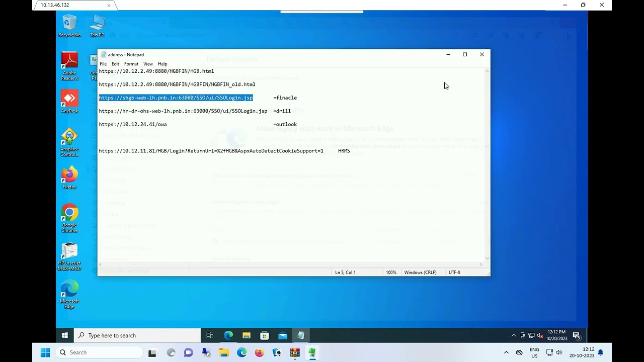The width and height of the screenshot is (644, 362).
Task: Click the Notepad vertical scrollbar up arrow
Action: click(x=487, y=71)
